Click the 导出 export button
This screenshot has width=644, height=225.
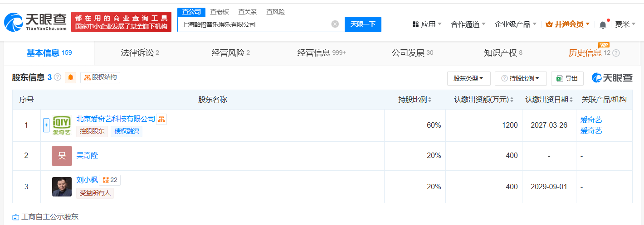(567, 78)
